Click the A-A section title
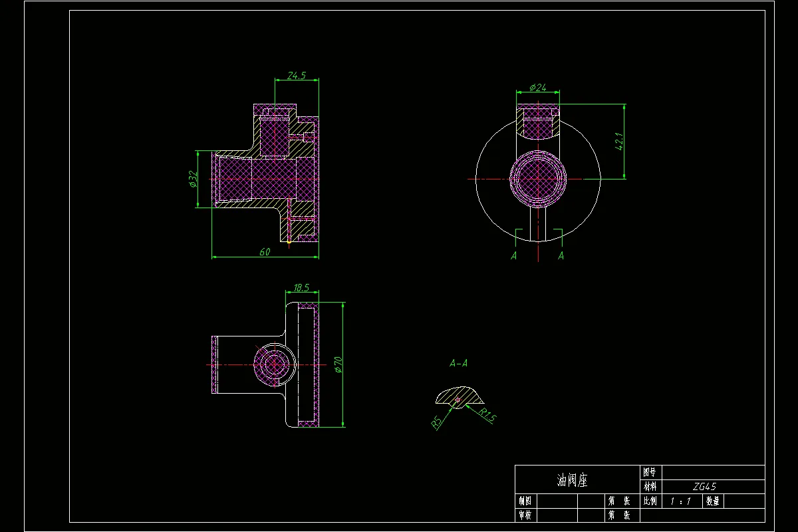The height and width of the screenshot is (532, 798). point(458,364)
